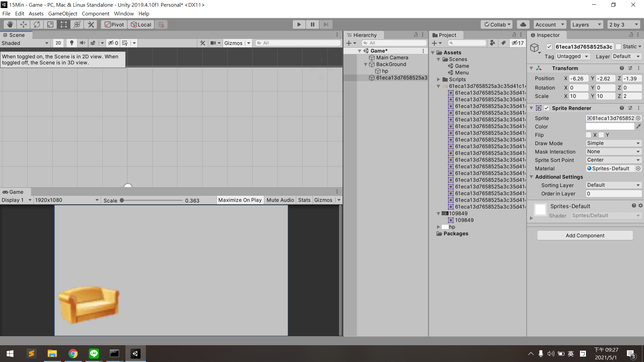Toggle scene audio speaker icon

coord(82,43)
